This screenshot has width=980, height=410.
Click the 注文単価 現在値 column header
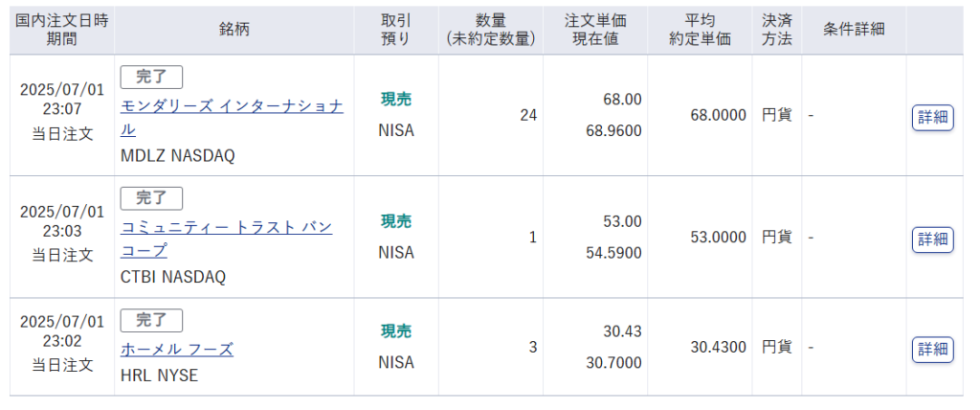pyautogui.click(x=595, y=30)
